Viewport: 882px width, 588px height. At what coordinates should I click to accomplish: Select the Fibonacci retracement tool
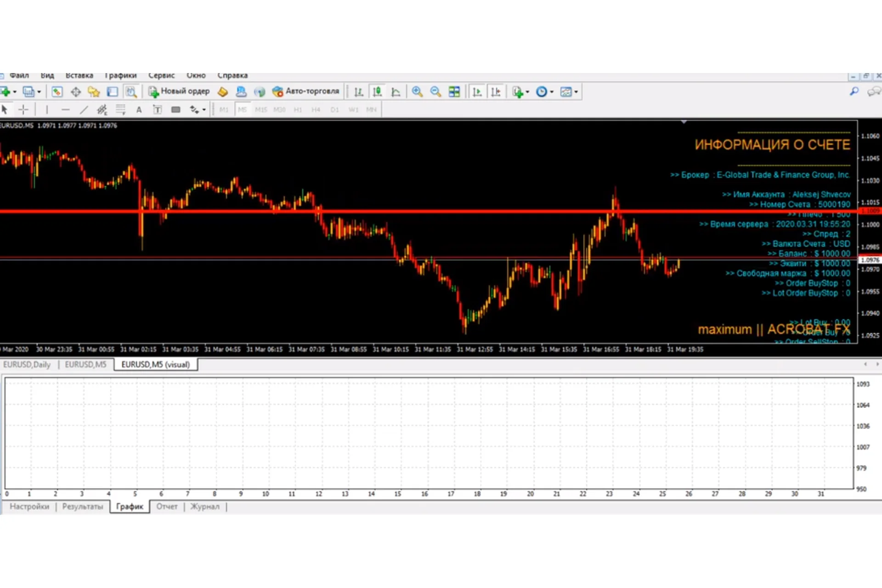120,109
